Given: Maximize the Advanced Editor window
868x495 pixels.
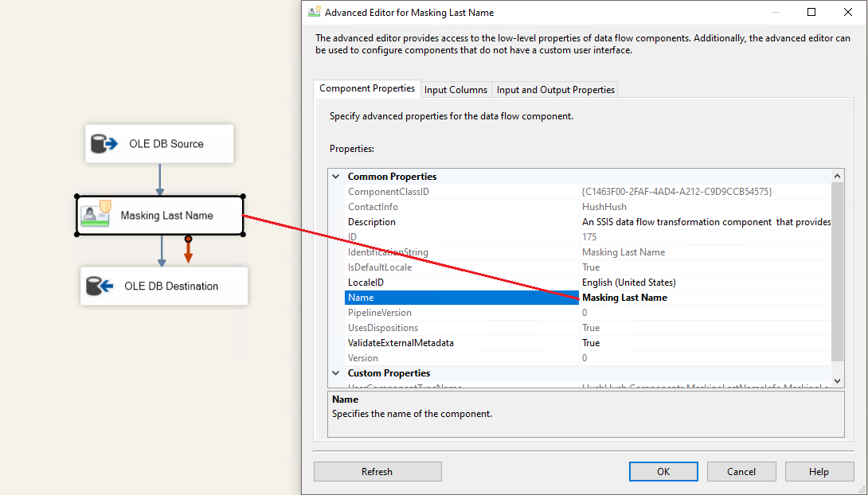Looking at the screenshot, I should [x=811, y=12].
